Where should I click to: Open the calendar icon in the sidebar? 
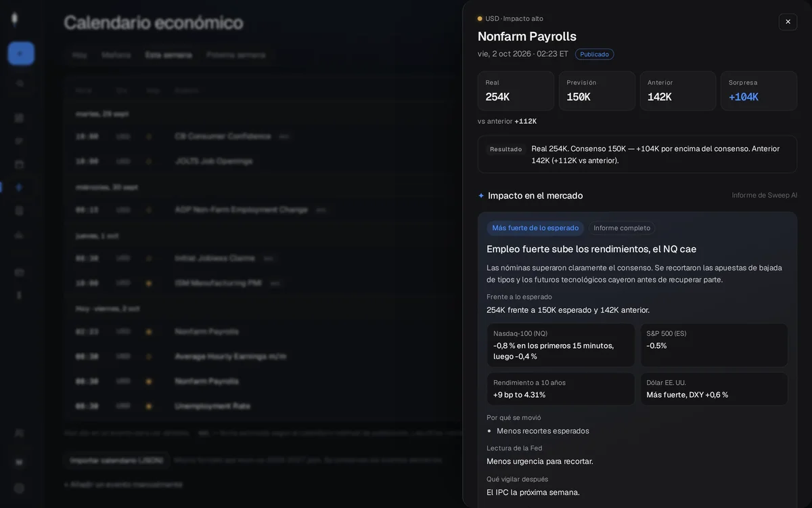tap(19, 164)
